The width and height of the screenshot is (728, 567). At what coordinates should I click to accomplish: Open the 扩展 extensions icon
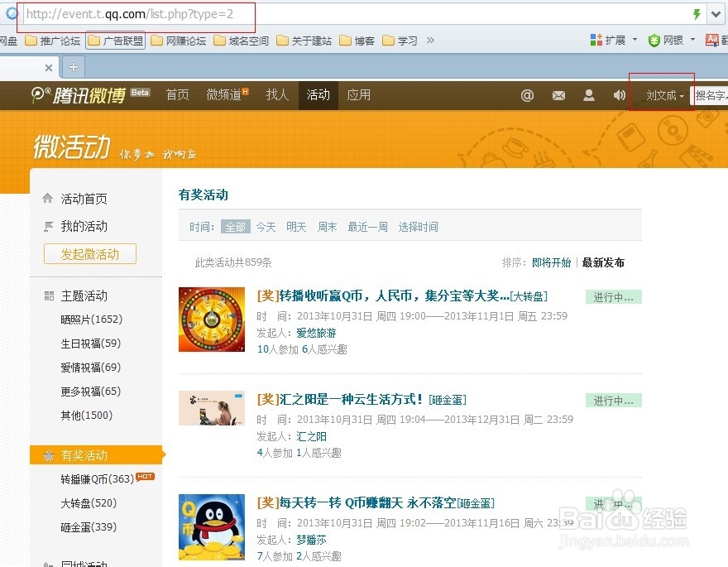point(596,41)
